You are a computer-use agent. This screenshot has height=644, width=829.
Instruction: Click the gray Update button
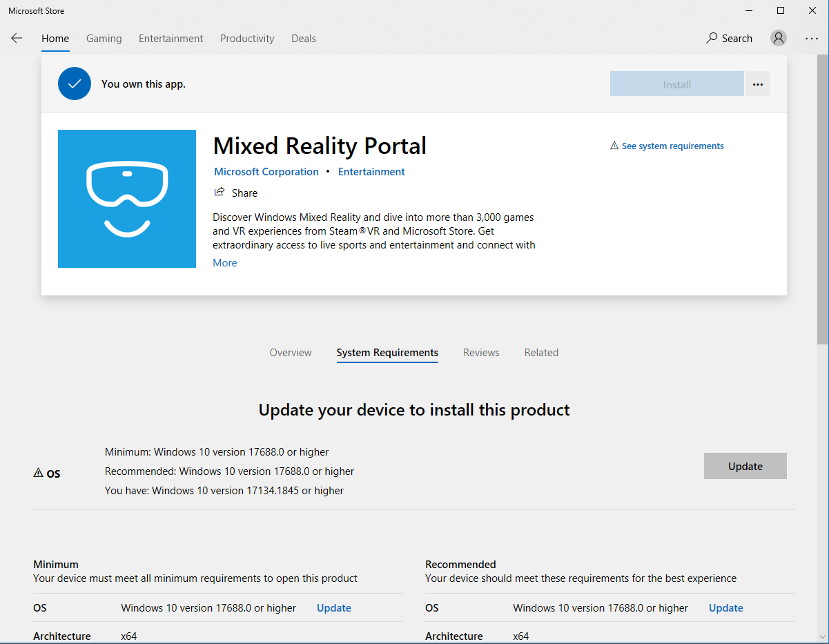point(745,466)
